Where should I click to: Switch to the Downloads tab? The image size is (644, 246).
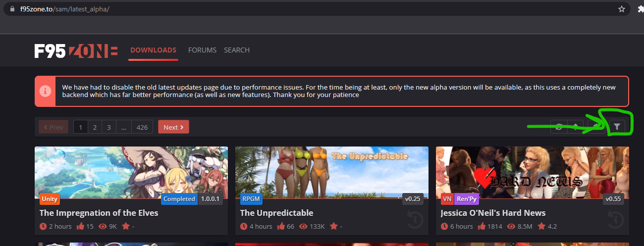(x=153, y=50)
